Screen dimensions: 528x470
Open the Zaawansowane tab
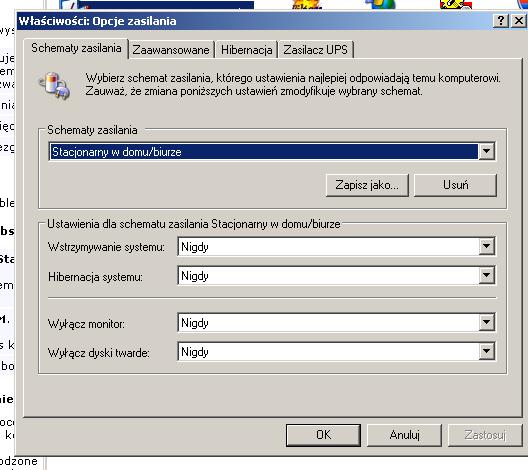click(x=171, y=50)
